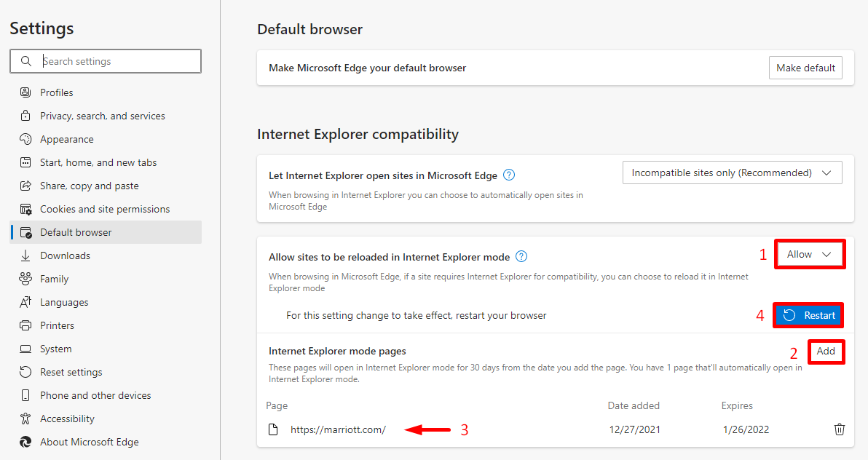Add an Internet Explorer mode page
This screenshot has height=460, width=868.
825,351
